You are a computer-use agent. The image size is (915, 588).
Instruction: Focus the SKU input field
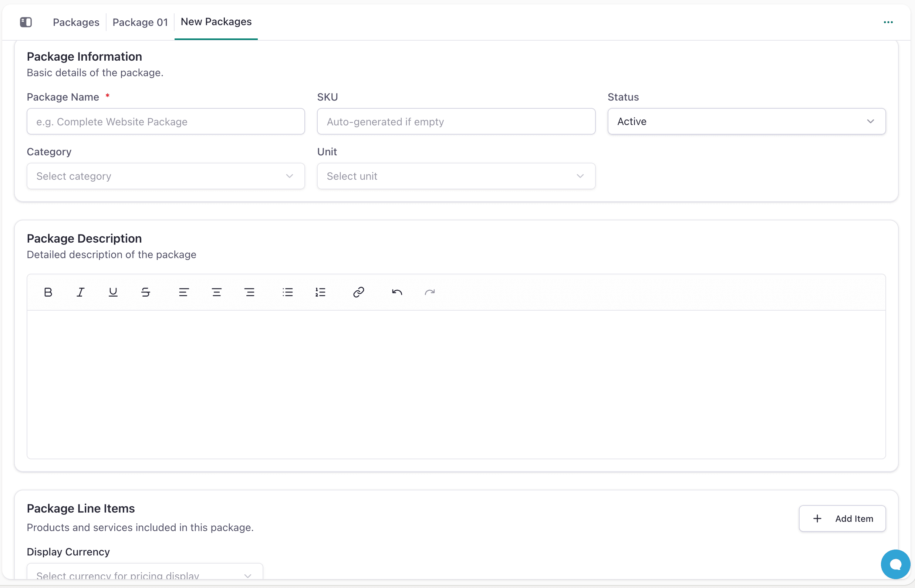(456, 121)
